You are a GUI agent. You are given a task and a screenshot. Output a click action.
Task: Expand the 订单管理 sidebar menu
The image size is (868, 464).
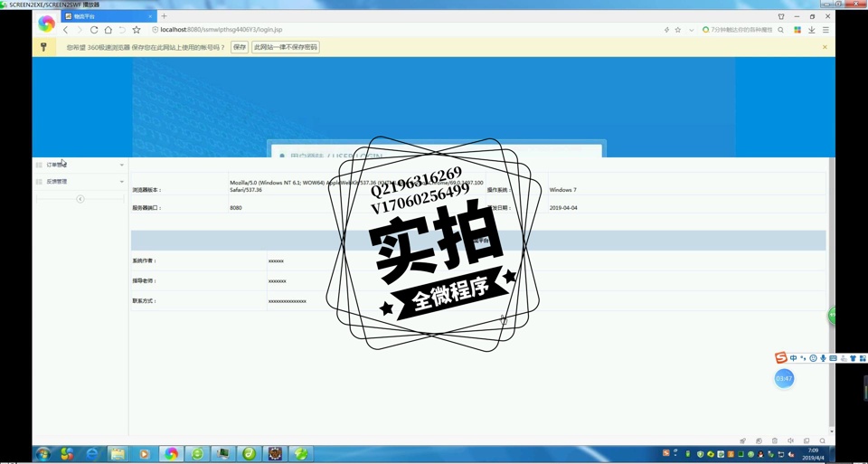point(80,165)
